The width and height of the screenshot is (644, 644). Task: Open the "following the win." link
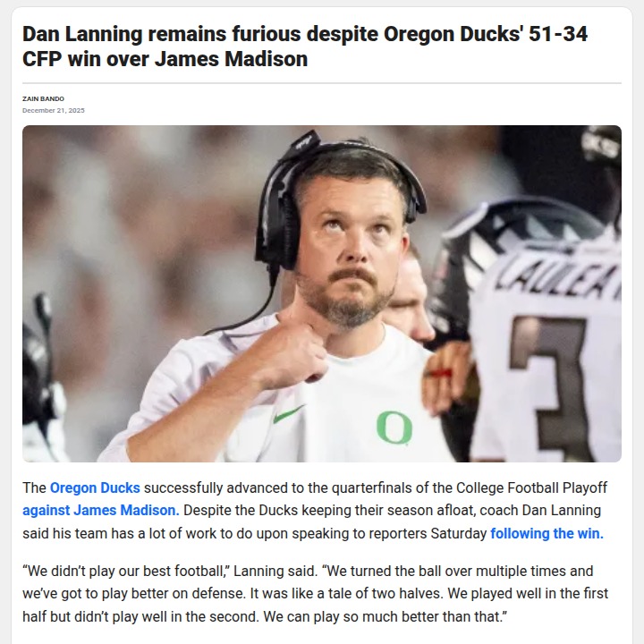[x=547, y=533]
